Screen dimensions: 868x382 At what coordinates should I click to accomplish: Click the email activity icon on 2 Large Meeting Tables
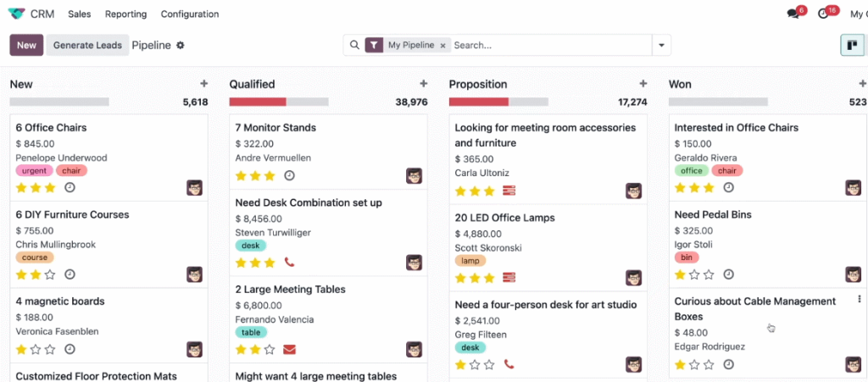(289, 349)
